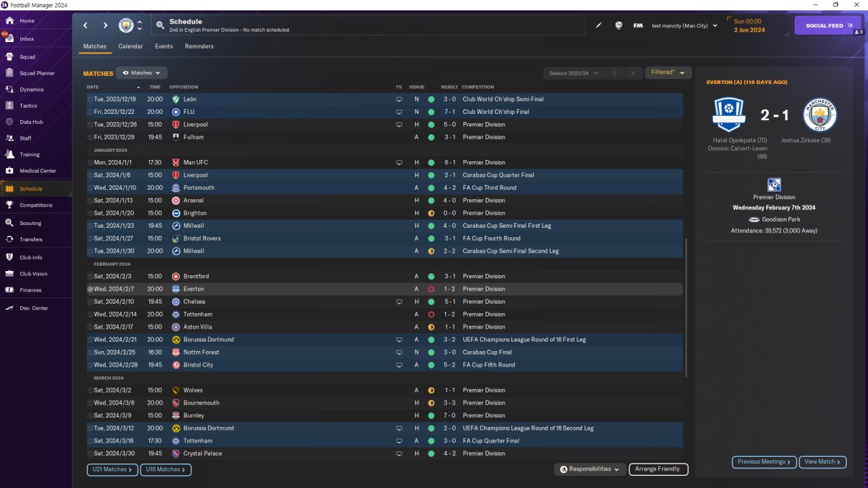Click the matches list vertical scrollbar

686,307
